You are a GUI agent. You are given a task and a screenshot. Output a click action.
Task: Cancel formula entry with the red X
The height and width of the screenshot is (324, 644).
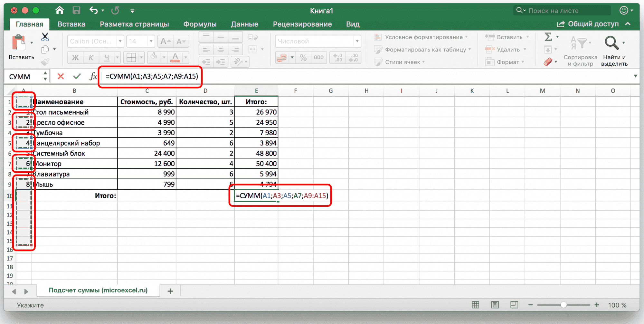[x=61, y=76]
